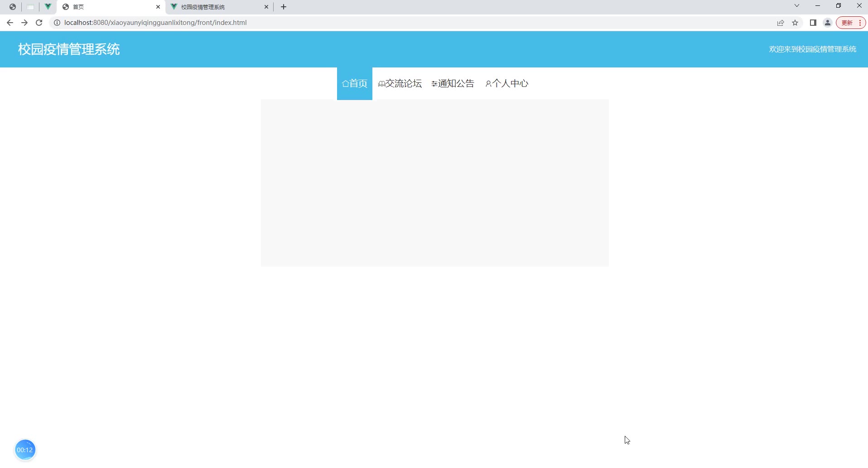Switch to the first pinned globe tab
The height and width of the screenshot is (468, 868).
(13, 7)
